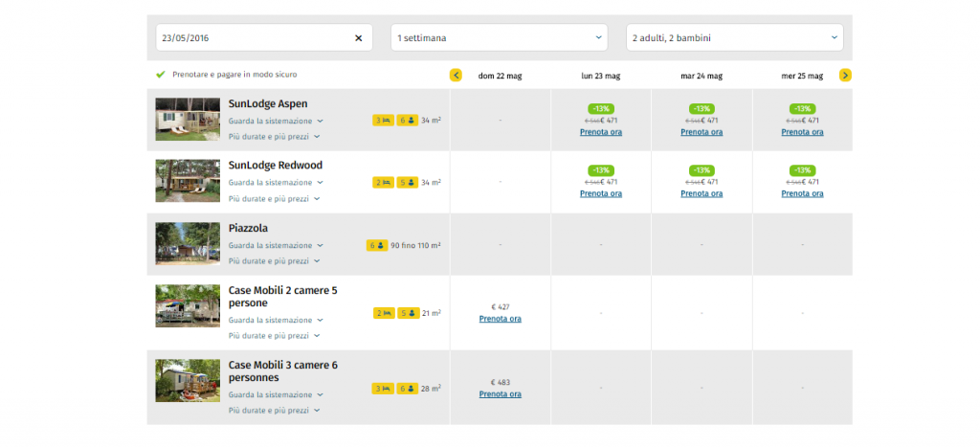This screenshot has width=980, height=448.
Task: Book SunLodge Redwood for mar 24 mag
Action: (702, 193)
